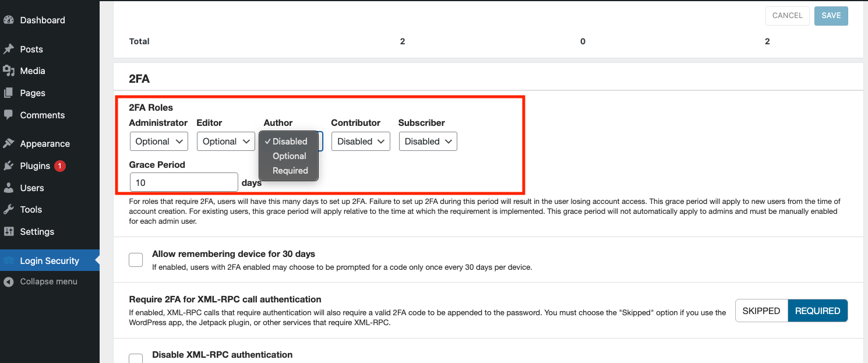
Task: Open the Administrator 2FA dropdown
Action: point(158,141)
